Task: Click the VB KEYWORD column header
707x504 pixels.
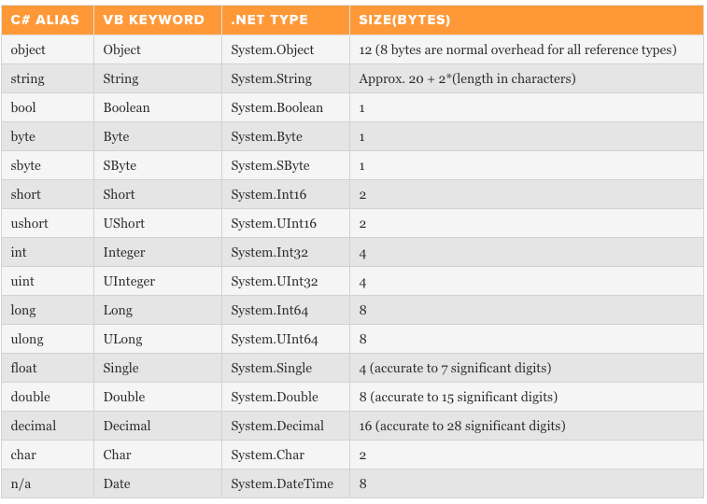Action: (x=153, y=19)
